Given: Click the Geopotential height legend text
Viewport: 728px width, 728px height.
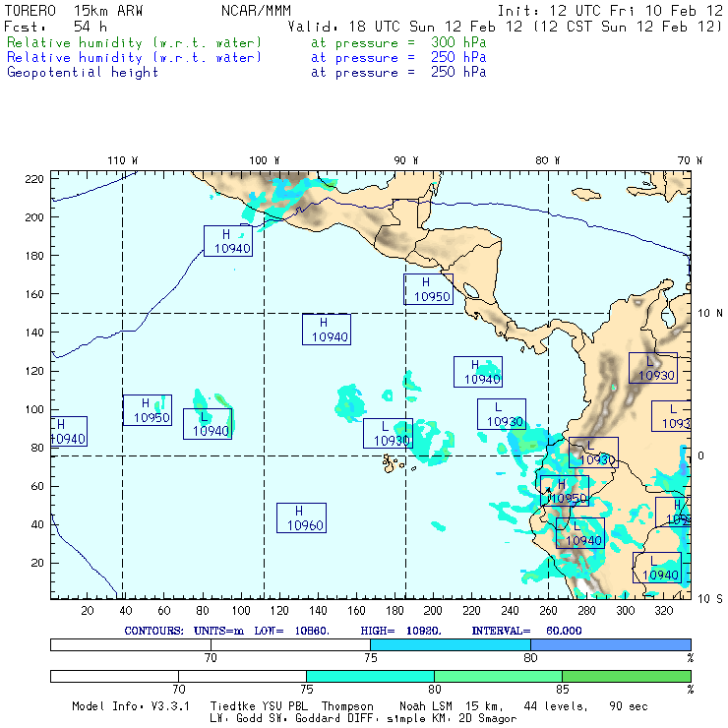Looking at the screenshot, I should [83, 72].
